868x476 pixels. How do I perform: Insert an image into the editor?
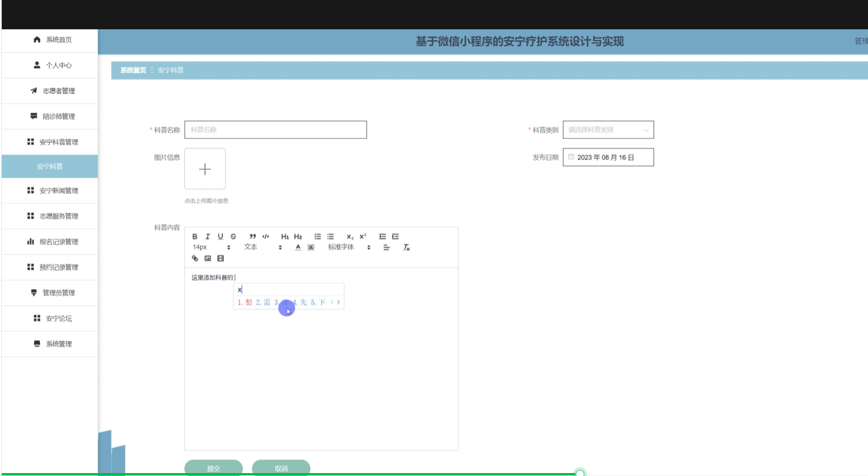tap(208, 258)
